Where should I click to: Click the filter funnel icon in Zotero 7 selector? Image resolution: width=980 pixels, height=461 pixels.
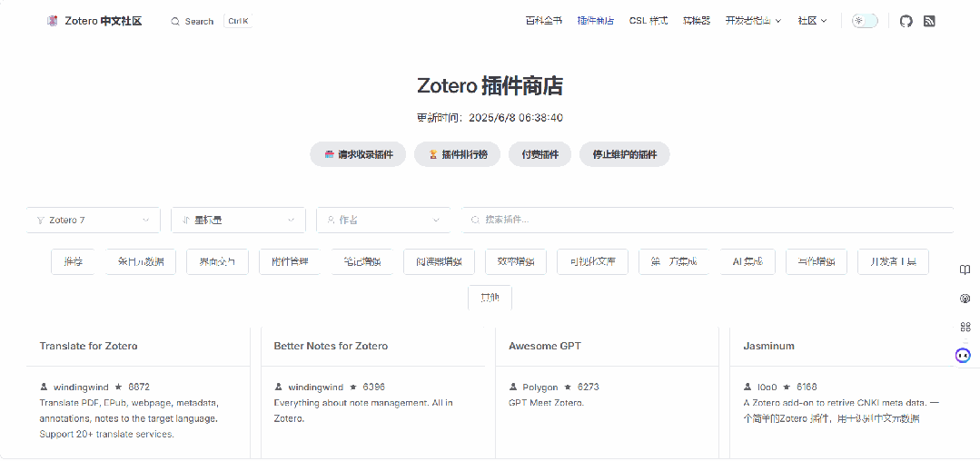pyautogui.click(x=41, y=220)
